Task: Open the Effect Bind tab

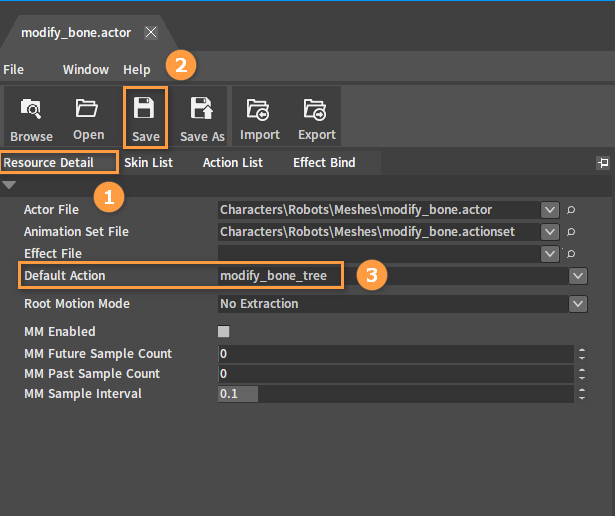Action: click(x=324, y=163)
